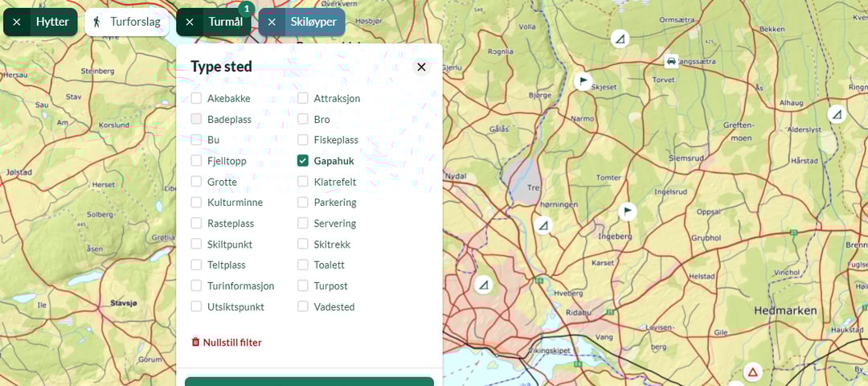This screenshot has height=386, width=868.
Task: Click the red triangle marker below Hedmarken
Action: [752, 372]
